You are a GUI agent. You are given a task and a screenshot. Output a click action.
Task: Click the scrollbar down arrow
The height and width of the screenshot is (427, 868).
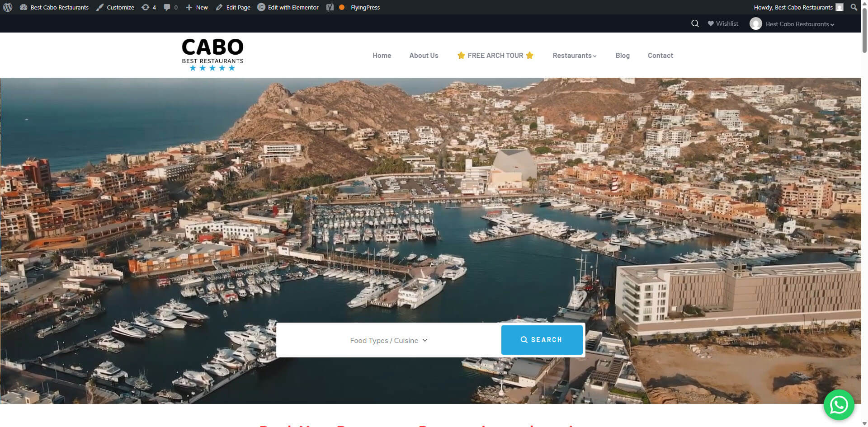click(x=864, y=423)
